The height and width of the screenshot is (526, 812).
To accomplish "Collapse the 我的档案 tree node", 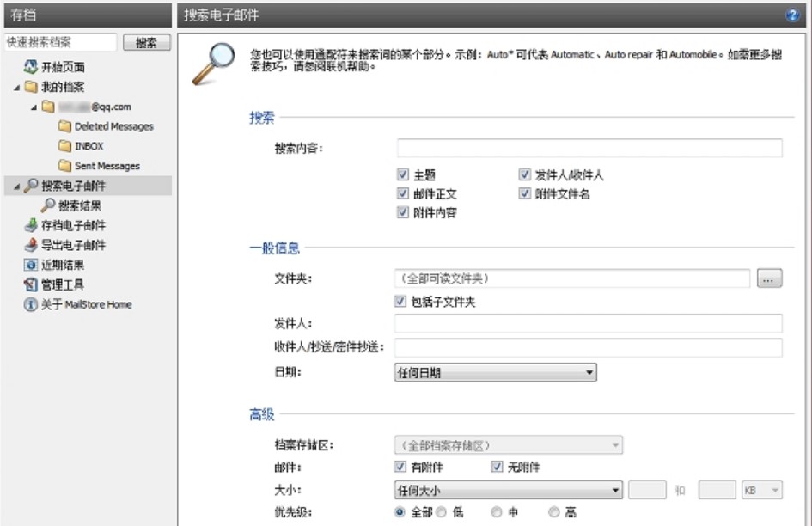I will pyautogui.click(x=18, y=87).
